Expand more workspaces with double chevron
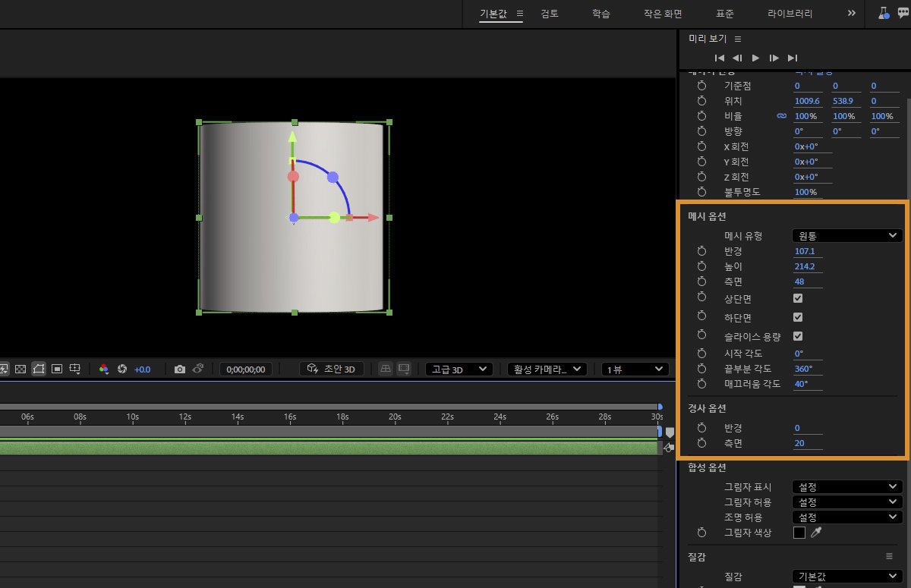Viewport: 911px width, 588px height. (x=851, y=14)
